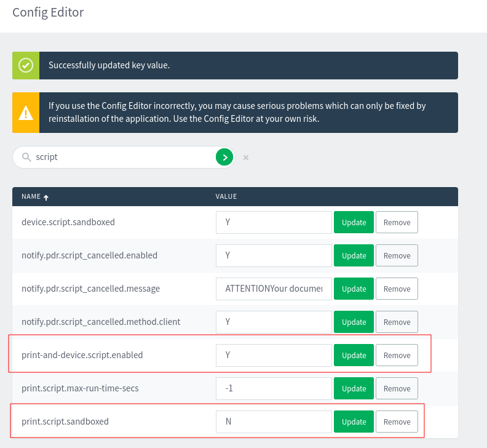Viewport: 487px width, 448px height.
Task: Remove print.script.max-run-time-secs key
Action: (x=397, y=389)
